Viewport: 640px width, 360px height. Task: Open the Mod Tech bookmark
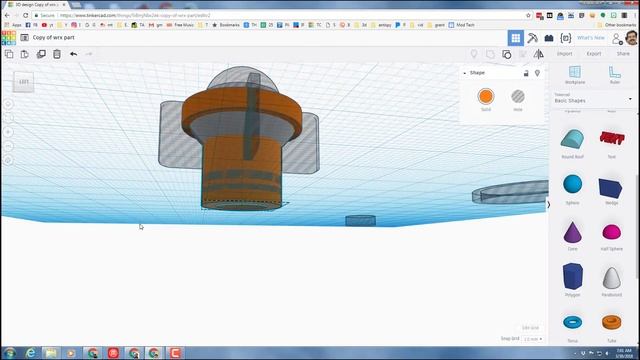point(462,25)
